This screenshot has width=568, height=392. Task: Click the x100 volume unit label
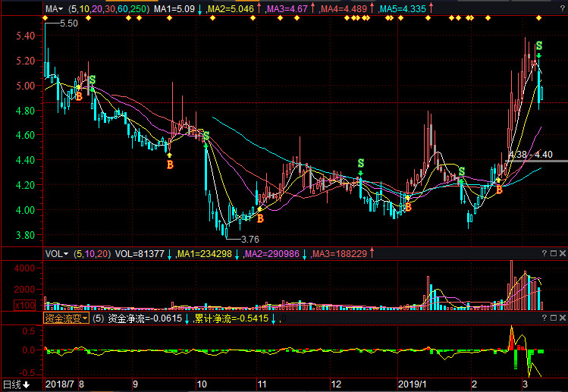coord(24,305)
